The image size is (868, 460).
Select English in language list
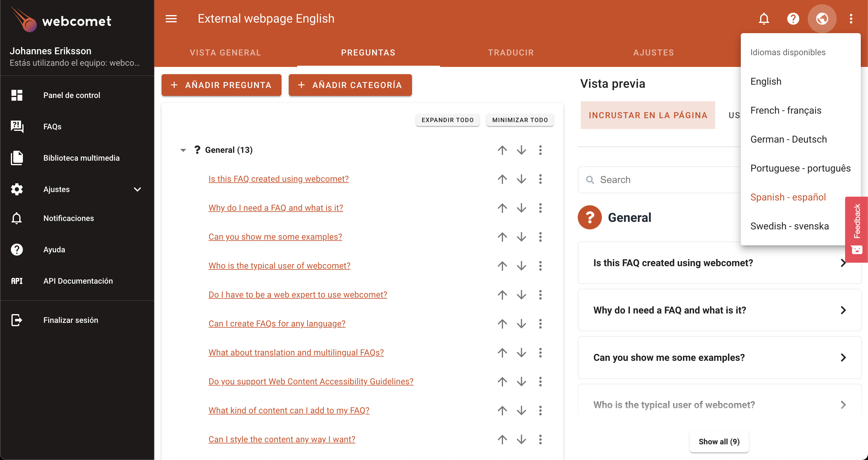800,82
